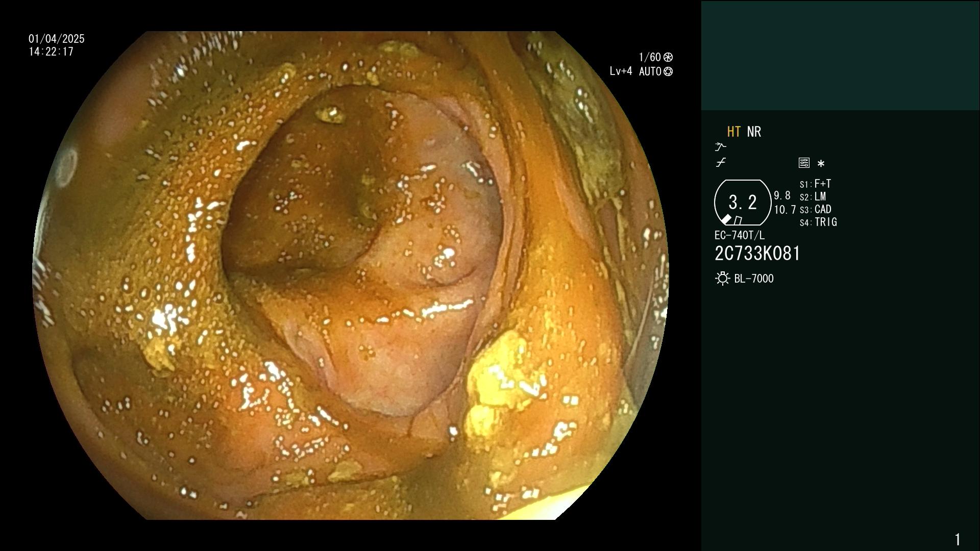Viewport: 980px width, 551px height.
Task: Select the S2: LM switch assignment
Action: [x=813, y=196]
